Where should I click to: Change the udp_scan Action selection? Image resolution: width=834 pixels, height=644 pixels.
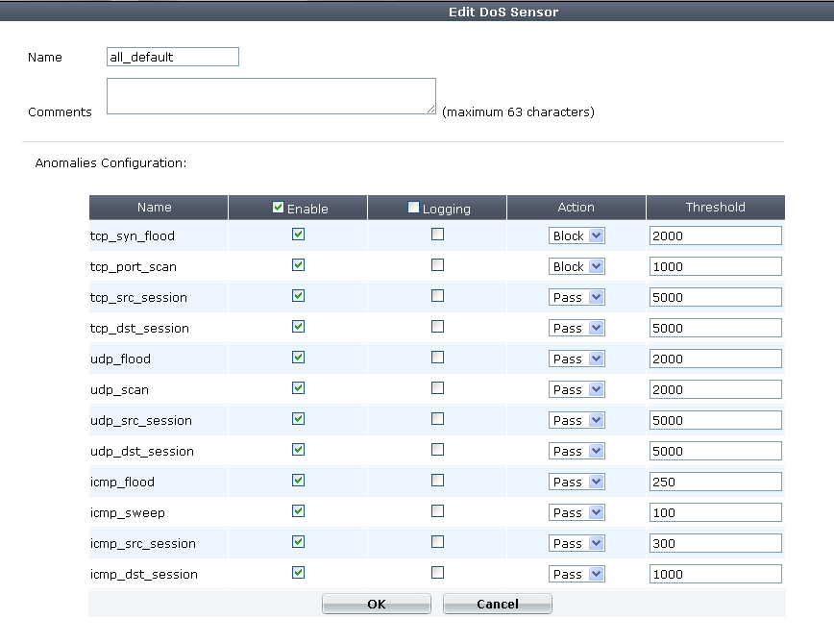pos(576,389)
